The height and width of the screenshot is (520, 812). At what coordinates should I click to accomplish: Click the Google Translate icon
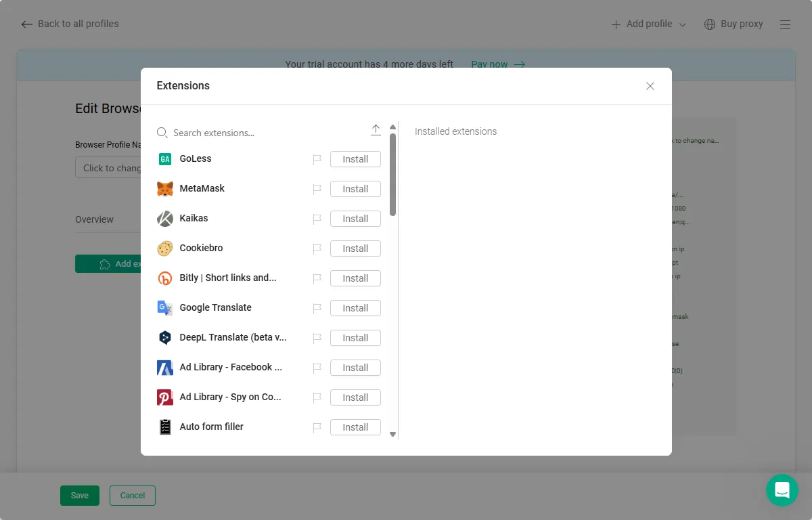165,308
